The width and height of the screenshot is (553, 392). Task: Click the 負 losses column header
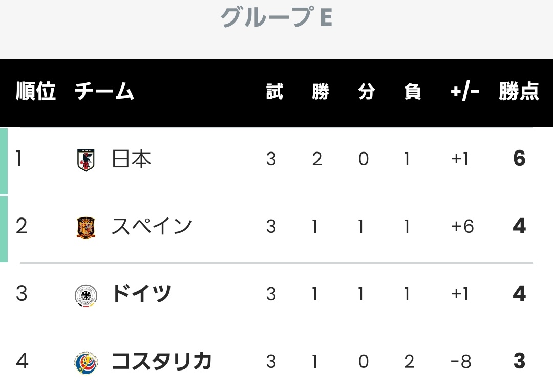point(413,92)
